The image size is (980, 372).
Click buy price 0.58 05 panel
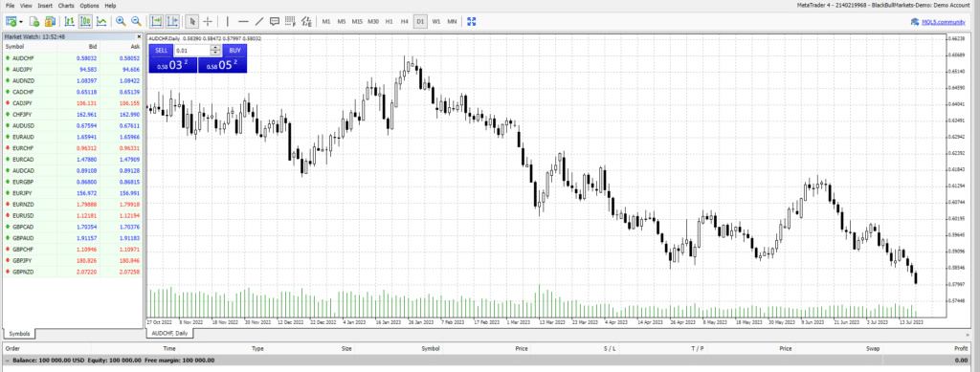point(222,65)
